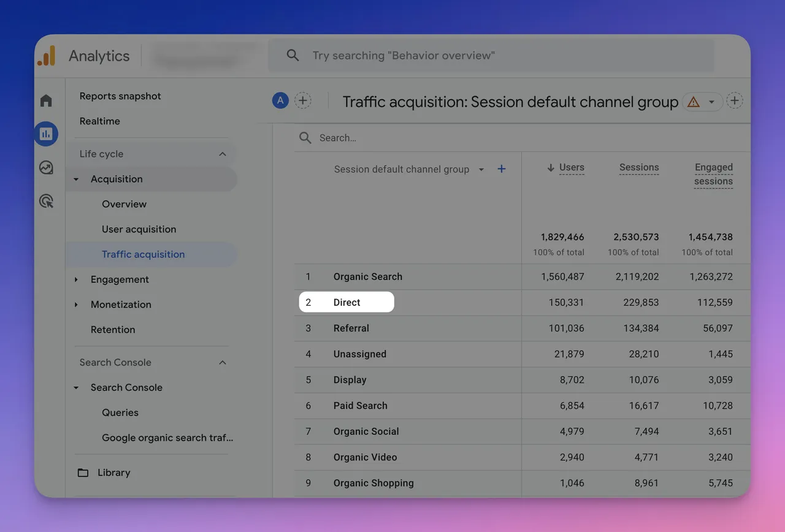Click Paid Search engaged sessions 10,728

pyautogui.click(x=718, y=406)
